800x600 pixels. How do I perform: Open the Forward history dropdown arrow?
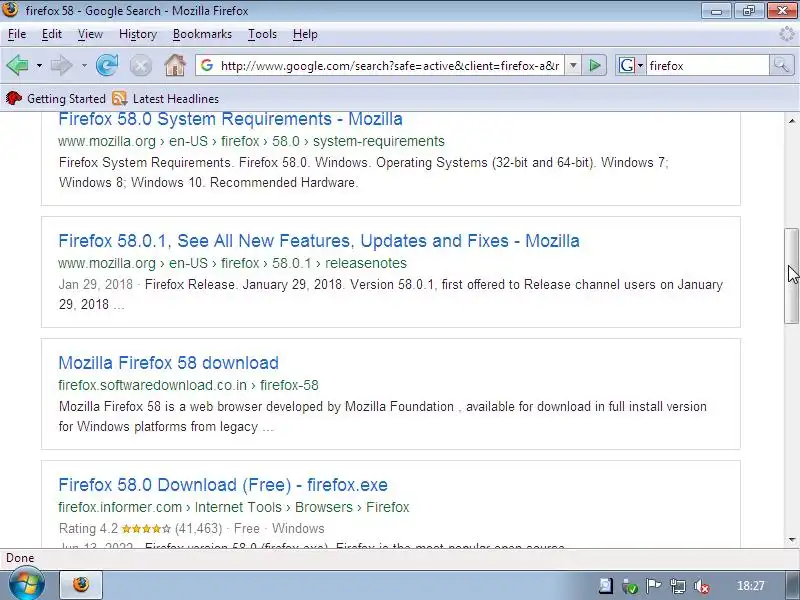click(x=84, y=66)
